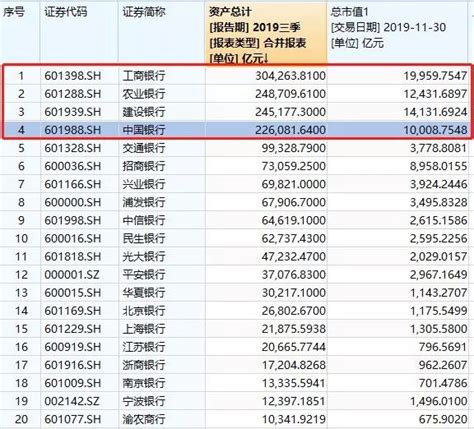
Task: Select code 600000.SH
Action: pos(73,202)
